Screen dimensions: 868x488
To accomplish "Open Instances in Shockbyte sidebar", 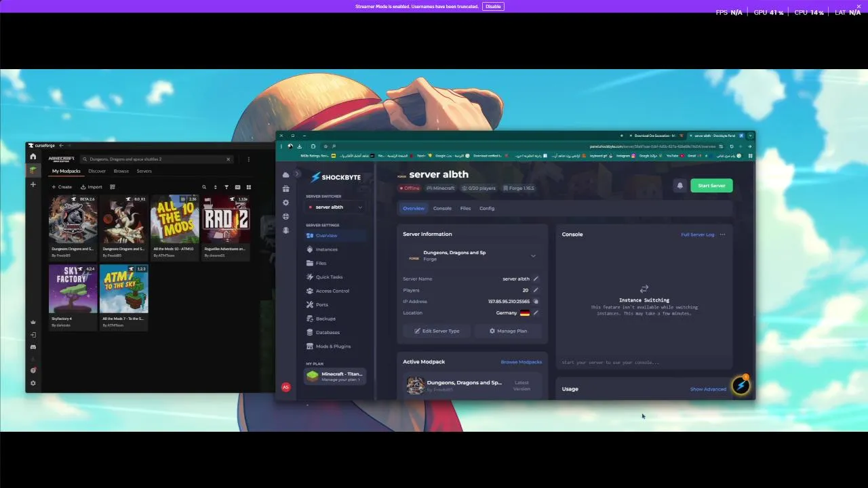I will pos(335,249).
